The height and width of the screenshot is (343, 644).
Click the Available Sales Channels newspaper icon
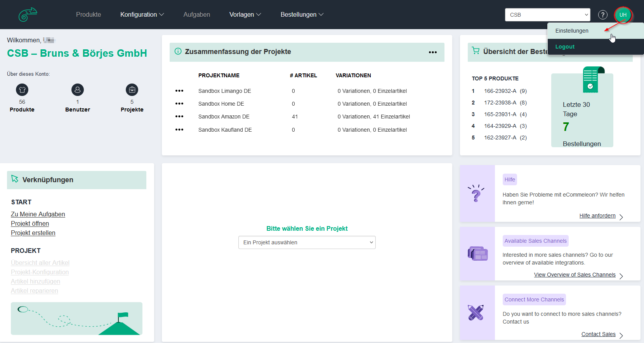478,254
